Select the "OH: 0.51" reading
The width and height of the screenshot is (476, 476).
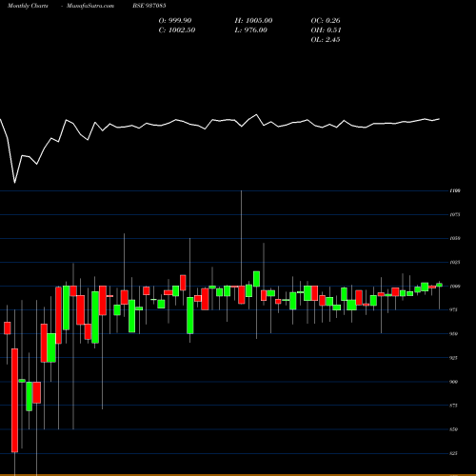point(326,30)
